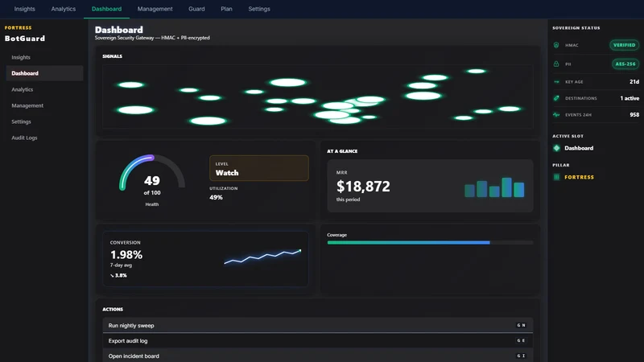Image resolution: width=644 pixels, height=362 pixels.
Task: Click the 1.98% conversion value
Action: click(126, 255)
